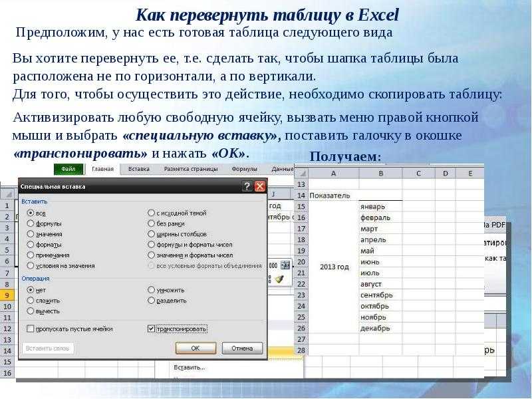The image size is (532, 399).
Task: Select 'значения и форматы чисел' option
Action: (x=152, y=255)
